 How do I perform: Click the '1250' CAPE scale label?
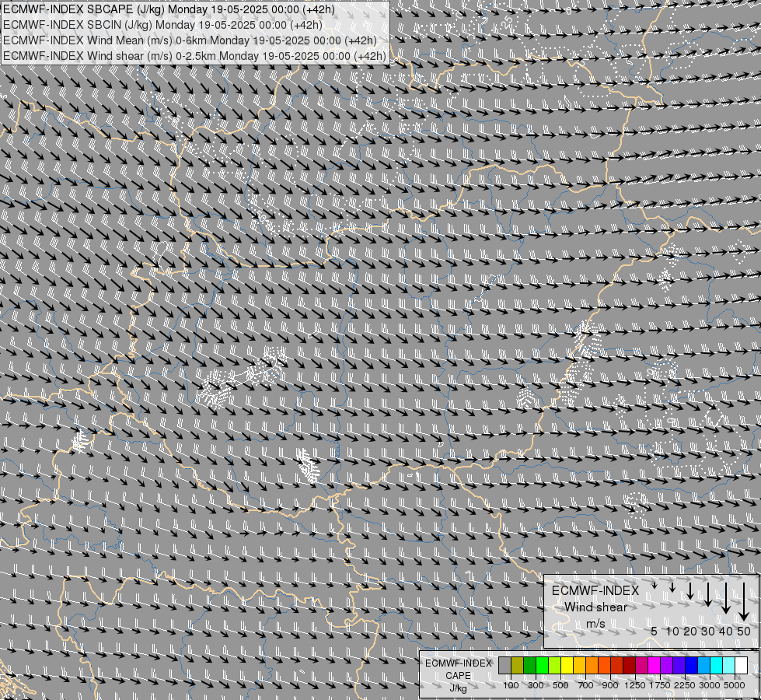(x=635, y=685)
